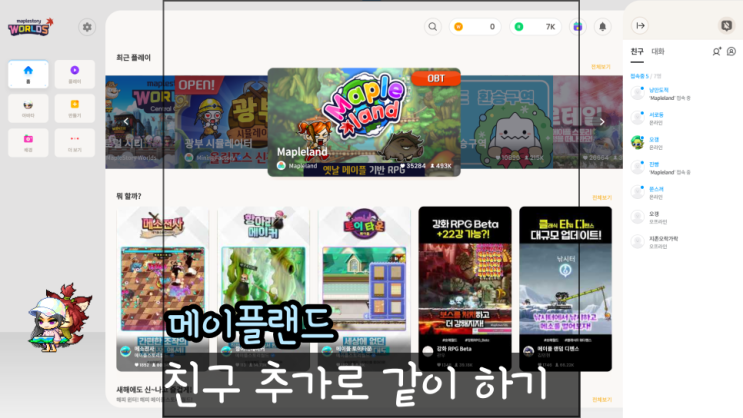Click 전체보기 beside 최근 플레이
Screen dimensions: 743x418
click(601, 67)
